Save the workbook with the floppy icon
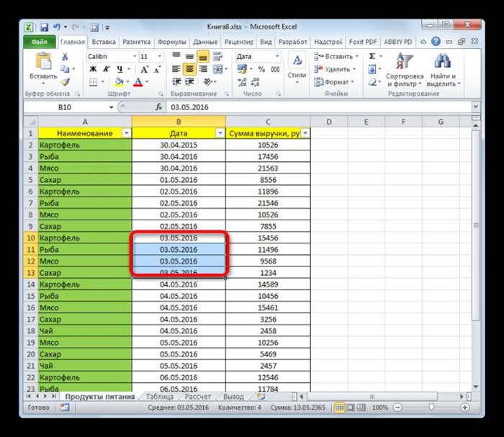Viewport: 504px width, 437px height. (x=44, y=27)
